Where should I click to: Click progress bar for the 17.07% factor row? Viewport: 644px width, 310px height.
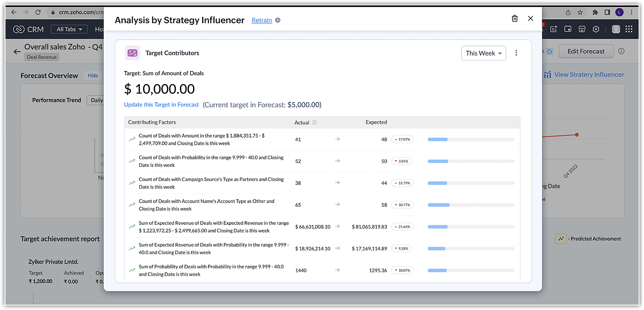(x=471, y=140)
